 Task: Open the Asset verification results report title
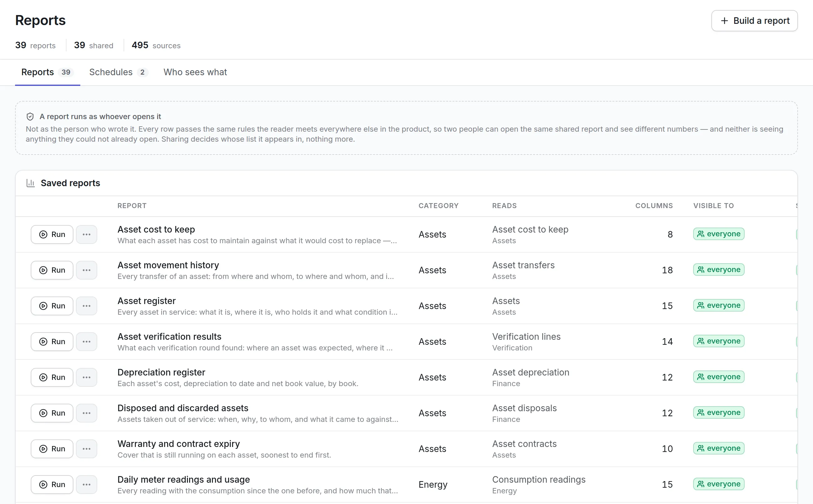tap(169, 336)
